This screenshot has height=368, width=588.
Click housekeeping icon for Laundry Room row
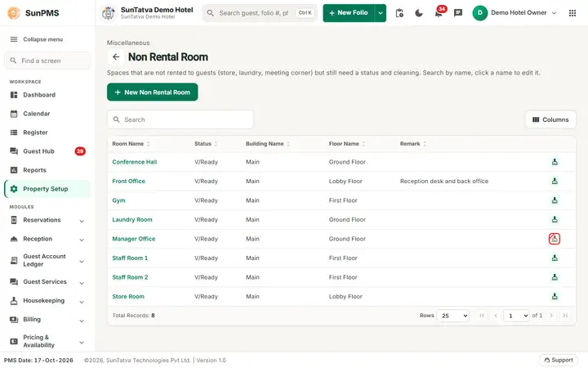[555, 219]
